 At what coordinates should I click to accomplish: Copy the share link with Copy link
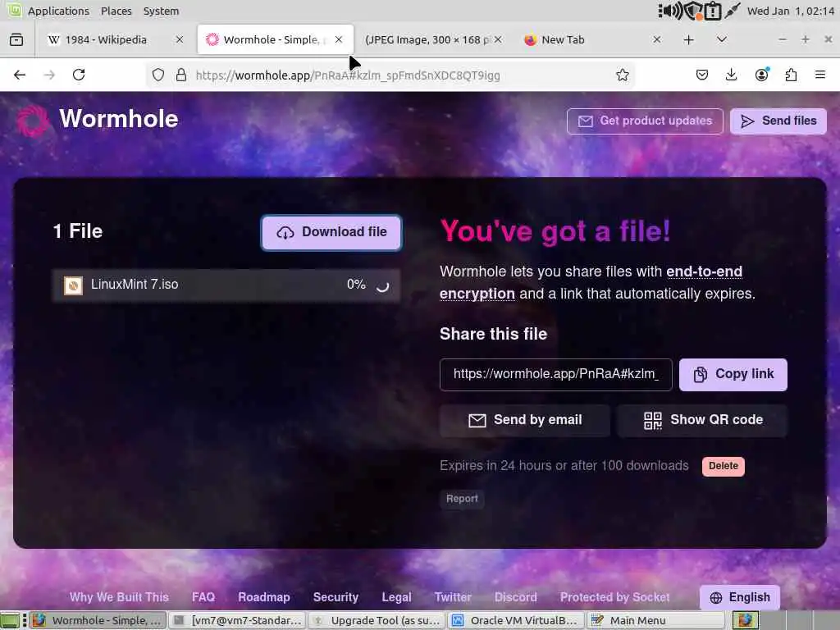733,374
